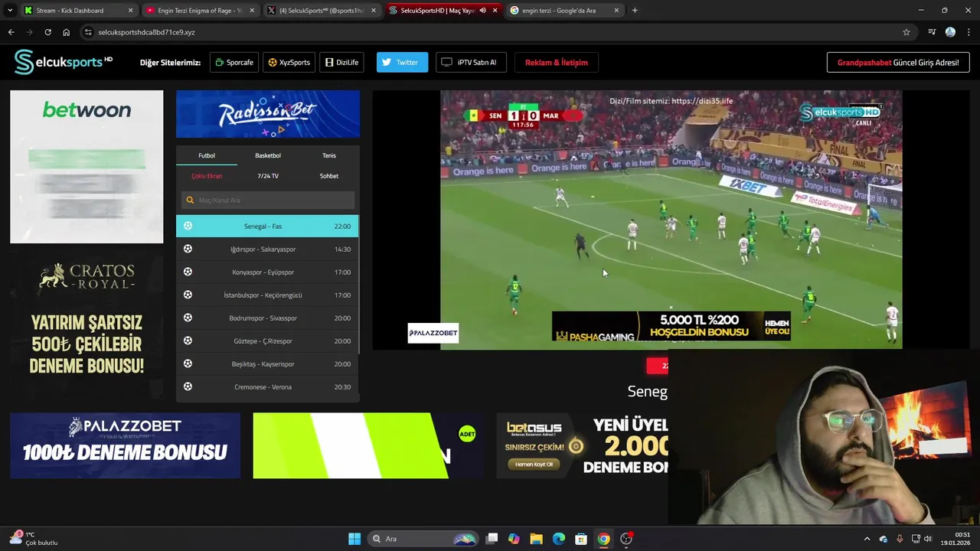Click the PashaGaming hoşgeldin bonusu overlay ad
This screenshot has width=980, height=551.
(671, 326)
